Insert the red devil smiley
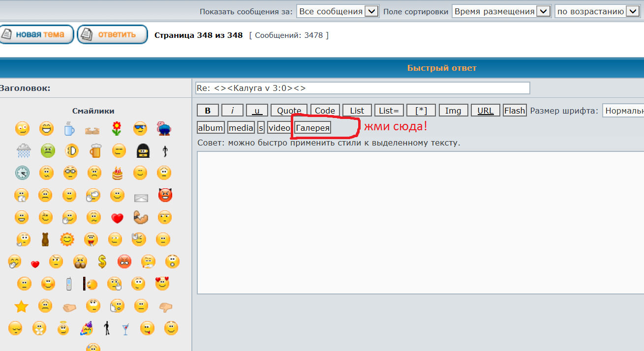 pyautogui.click(x=165, y=196)
